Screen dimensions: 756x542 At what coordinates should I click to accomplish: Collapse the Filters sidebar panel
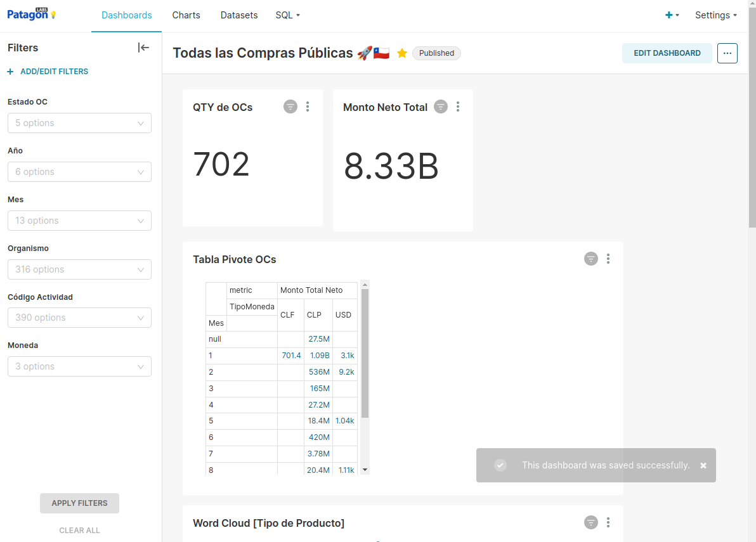pyautogui.click(x=143, y=48)
